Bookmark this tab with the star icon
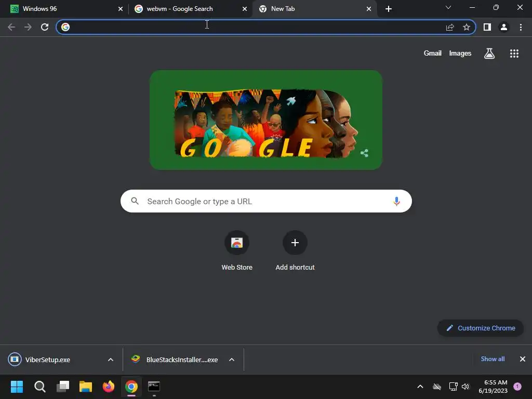The width and height of the screenshot is (532, 399). (467, 27)
